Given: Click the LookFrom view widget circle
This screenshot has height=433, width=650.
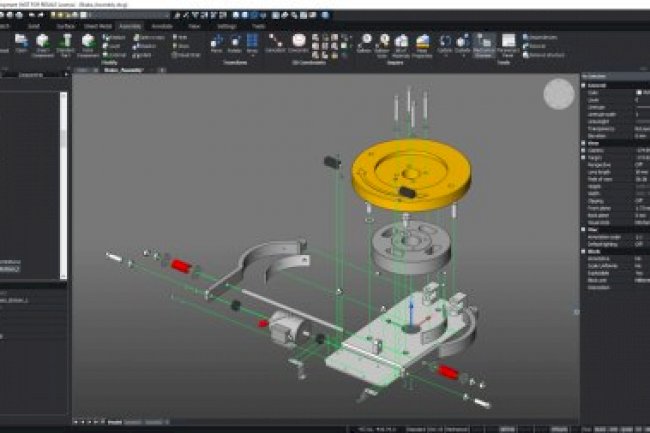Looking at the screenshot, I should [x=558, y=93].
